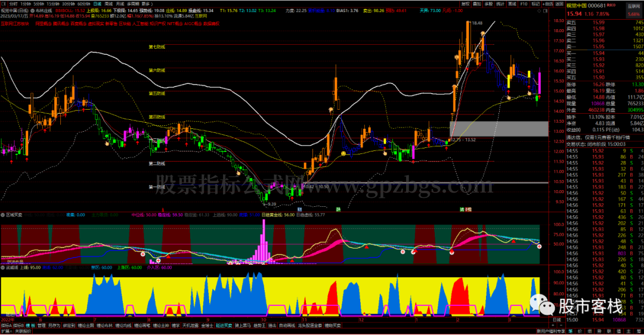
Task: Expand the 更多 periods dropdown
Action: point(145,3)
